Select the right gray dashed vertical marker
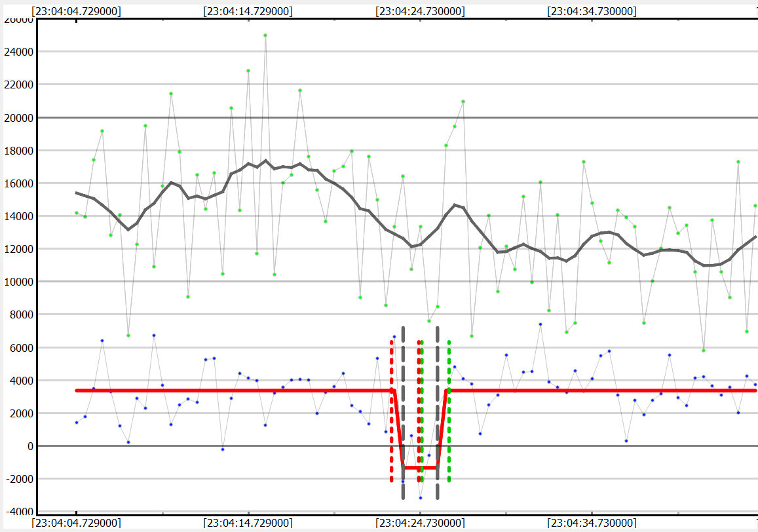 [x=438, y=413]
